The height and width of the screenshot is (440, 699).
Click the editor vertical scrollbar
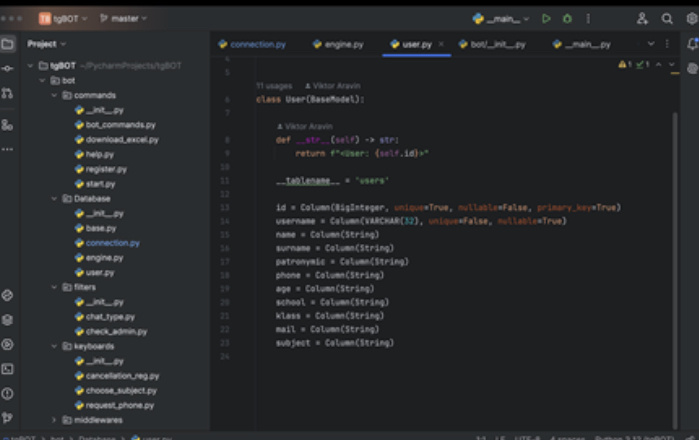pyautogui.click(x=675, y=270)
